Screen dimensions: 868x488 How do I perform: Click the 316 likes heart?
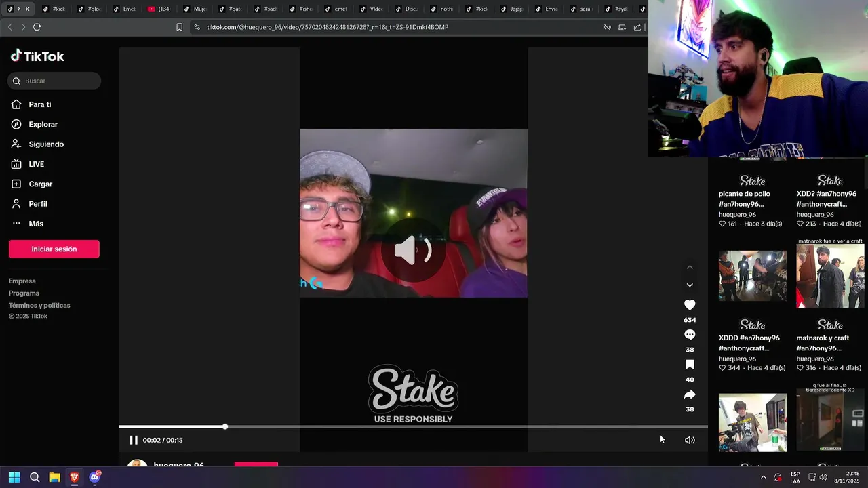(x=800, y=368)
